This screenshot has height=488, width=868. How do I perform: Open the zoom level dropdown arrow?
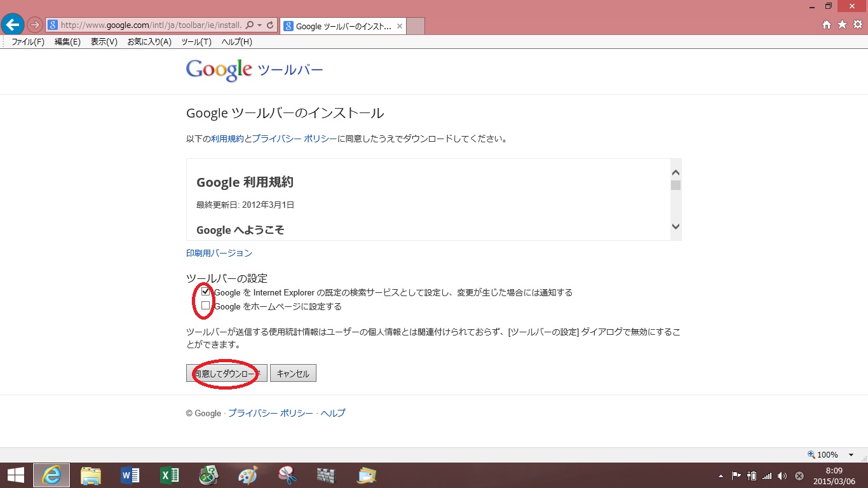(851, 455)
